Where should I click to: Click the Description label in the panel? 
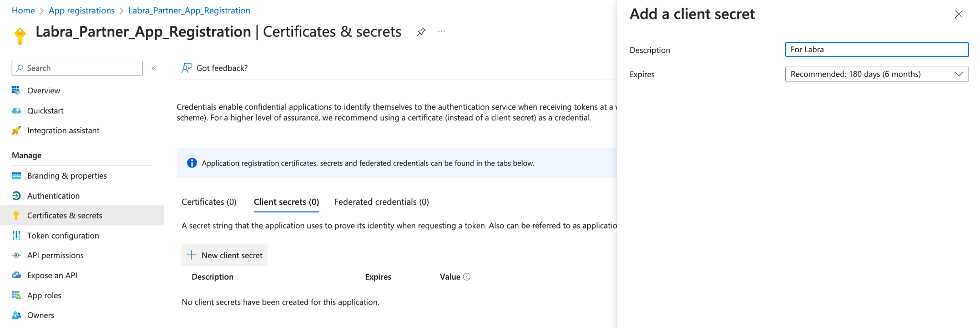pos(650,50)
